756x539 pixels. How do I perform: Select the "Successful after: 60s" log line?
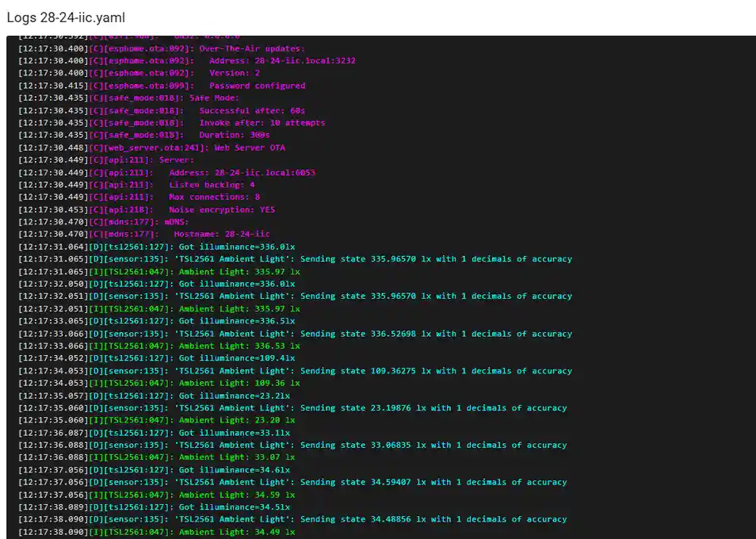coord(252,111)
